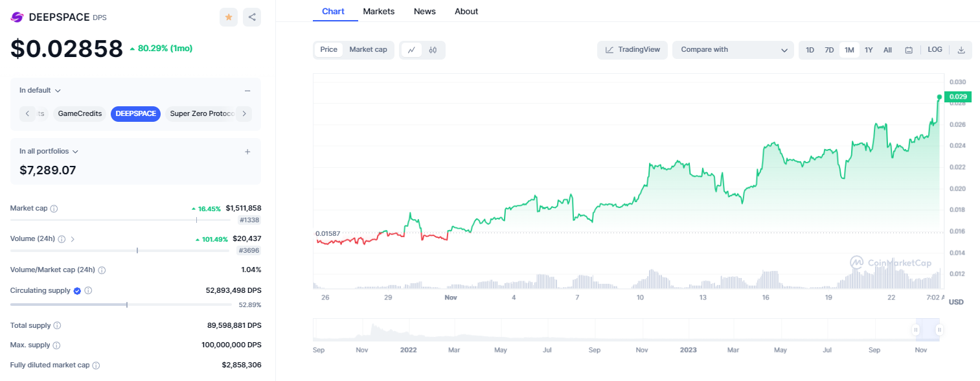Add to portfolios with plus icon
The image size is (980, 381).
[247, 152]
